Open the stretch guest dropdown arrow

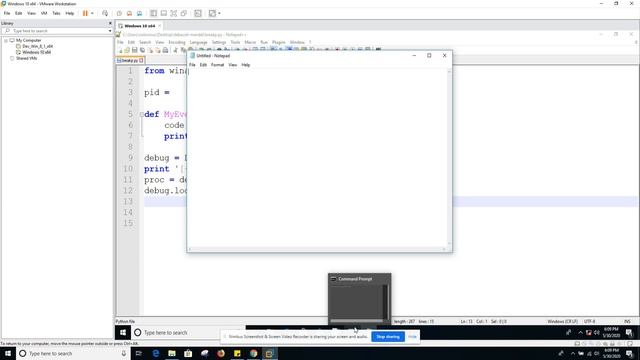[219, 13]
